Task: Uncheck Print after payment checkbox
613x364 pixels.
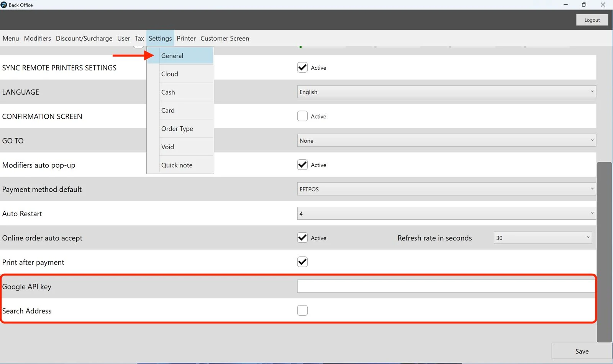Action: point(302,262)
